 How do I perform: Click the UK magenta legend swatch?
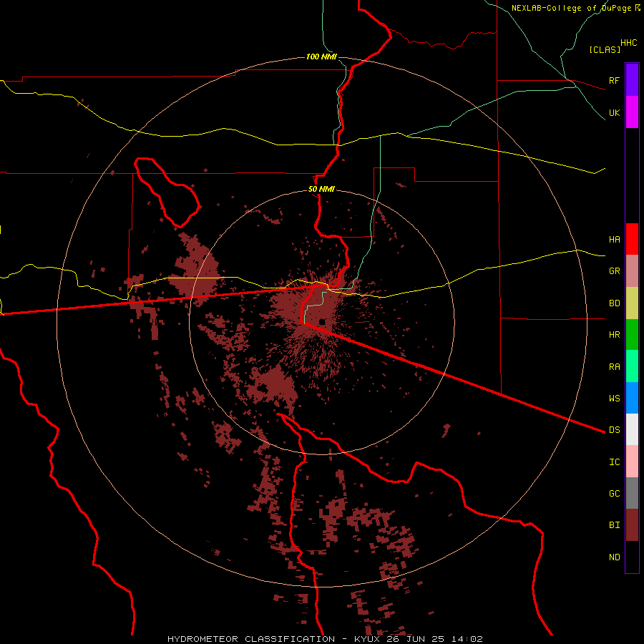tap(632, 112)
